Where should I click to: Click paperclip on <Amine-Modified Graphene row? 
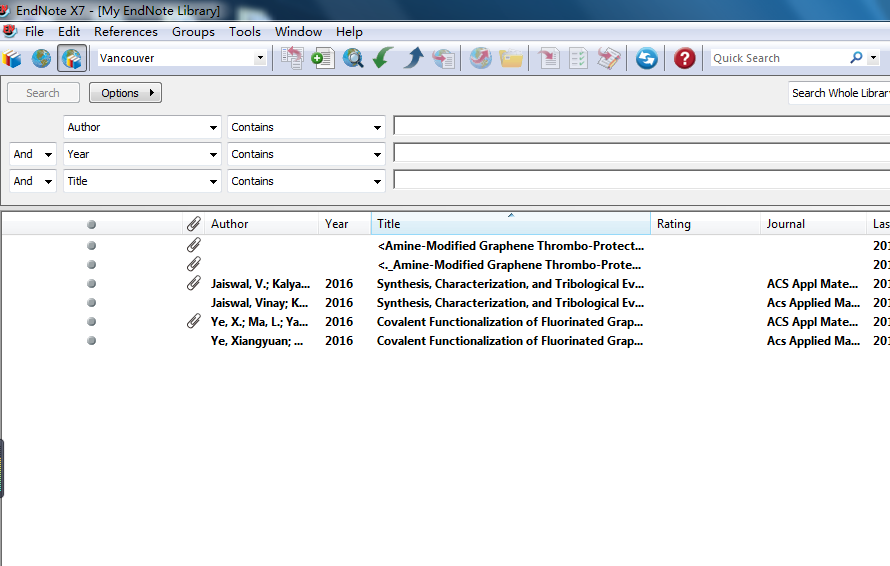point(194,245)
